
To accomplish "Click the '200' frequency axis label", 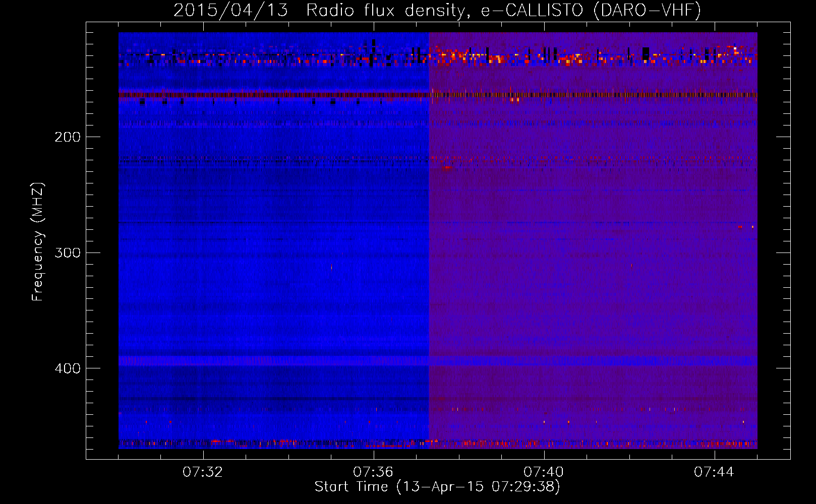I will click(68, 137).
